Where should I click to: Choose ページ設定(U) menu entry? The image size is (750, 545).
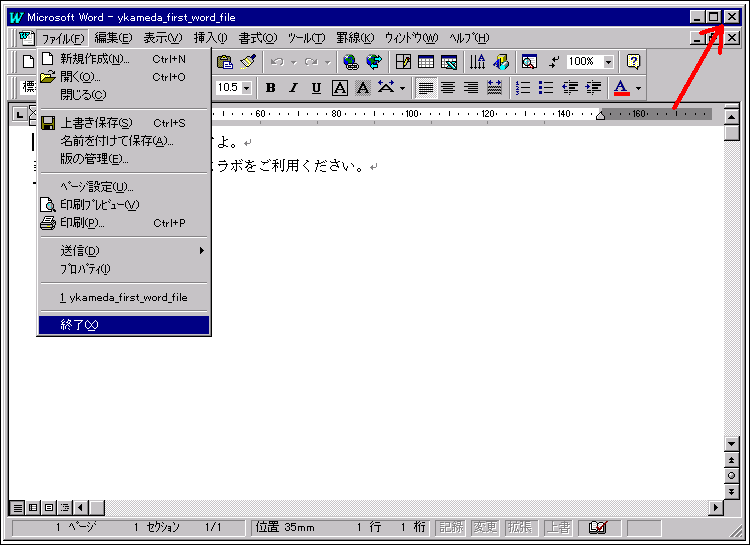124,187
